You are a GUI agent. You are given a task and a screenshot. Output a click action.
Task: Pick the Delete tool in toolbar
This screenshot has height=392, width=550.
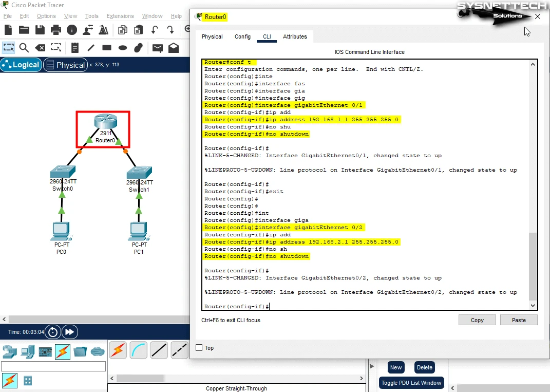point(40,48)
